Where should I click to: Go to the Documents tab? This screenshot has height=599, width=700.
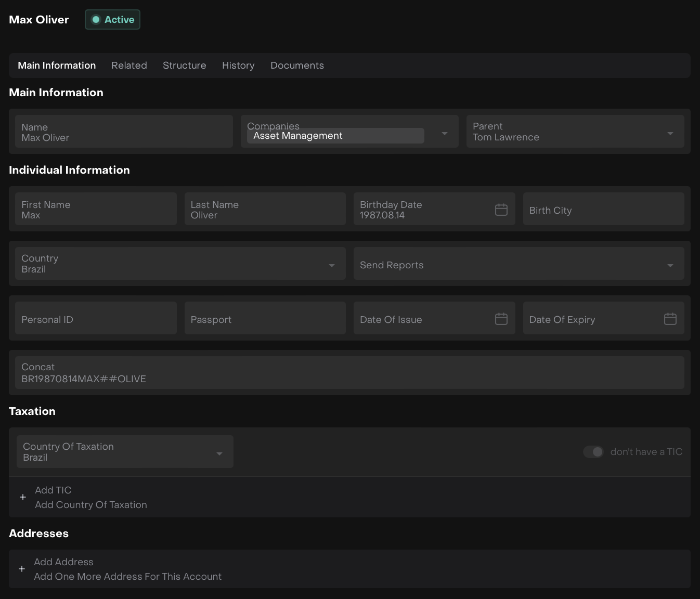(x=297, y=66)
